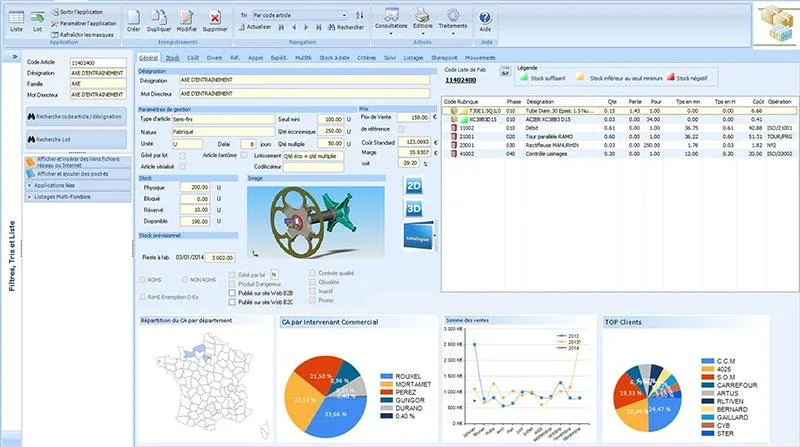The image size is (800, 447).
Task: Open the Critères tab
Action: 366,58
